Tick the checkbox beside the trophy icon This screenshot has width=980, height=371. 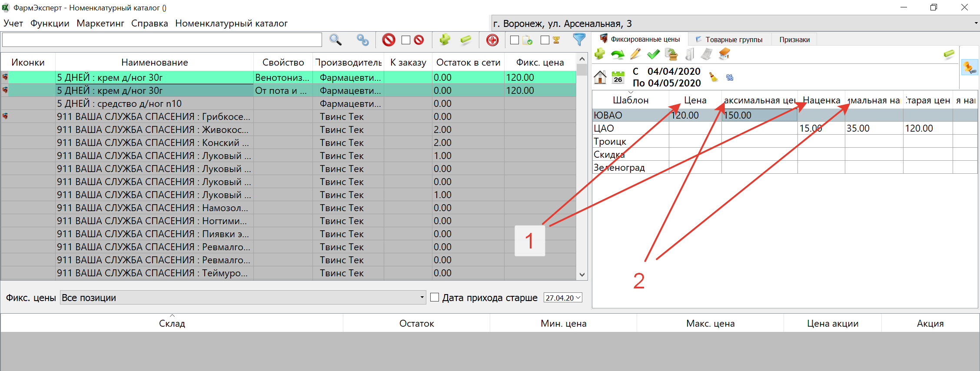[x=545, y=40]
